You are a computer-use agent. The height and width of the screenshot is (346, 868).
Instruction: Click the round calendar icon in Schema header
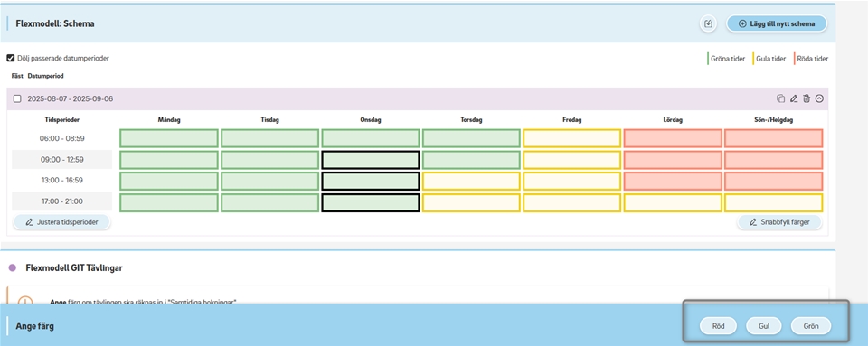708,23
